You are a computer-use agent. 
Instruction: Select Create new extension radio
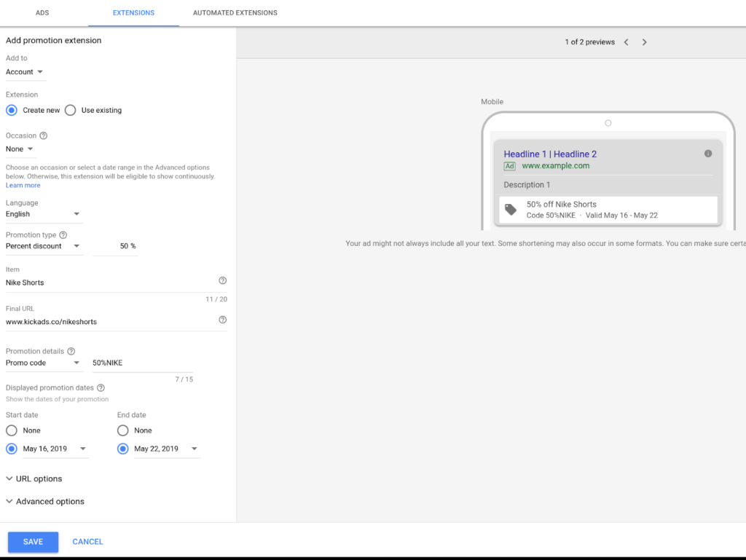12,110
